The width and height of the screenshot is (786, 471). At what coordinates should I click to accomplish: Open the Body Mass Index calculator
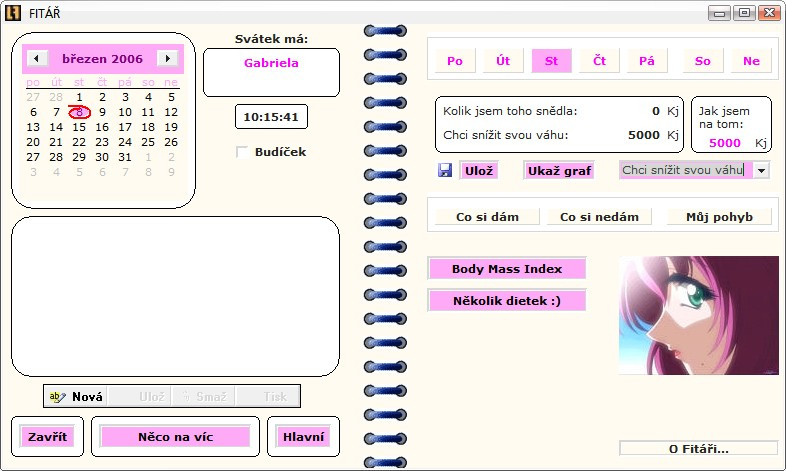click(507, 269)
